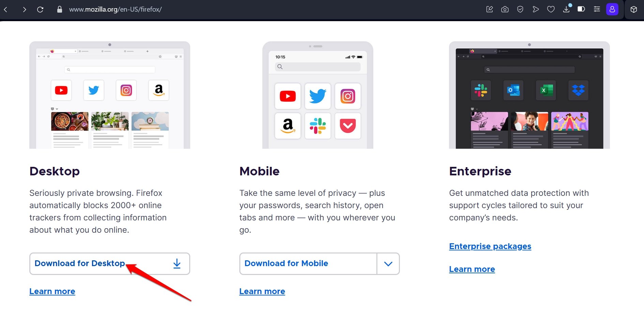The height and width of the screenshot is (319, 644).
Task: Go forward to the next page
Action: 24,10
